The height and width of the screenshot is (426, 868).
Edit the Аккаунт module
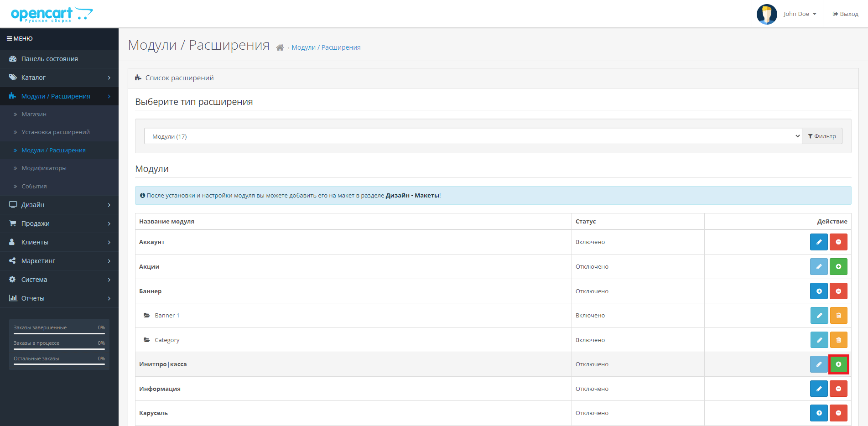pos(819,242)
